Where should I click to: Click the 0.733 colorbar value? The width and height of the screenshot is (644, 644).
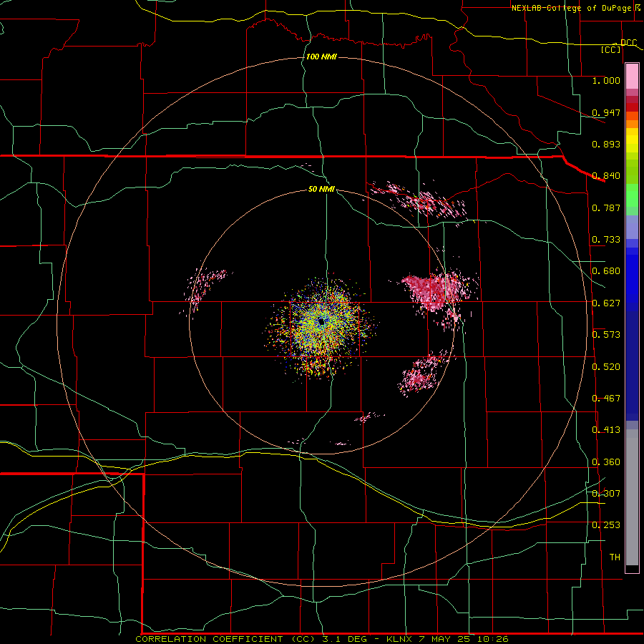click(x=606, y=240)
